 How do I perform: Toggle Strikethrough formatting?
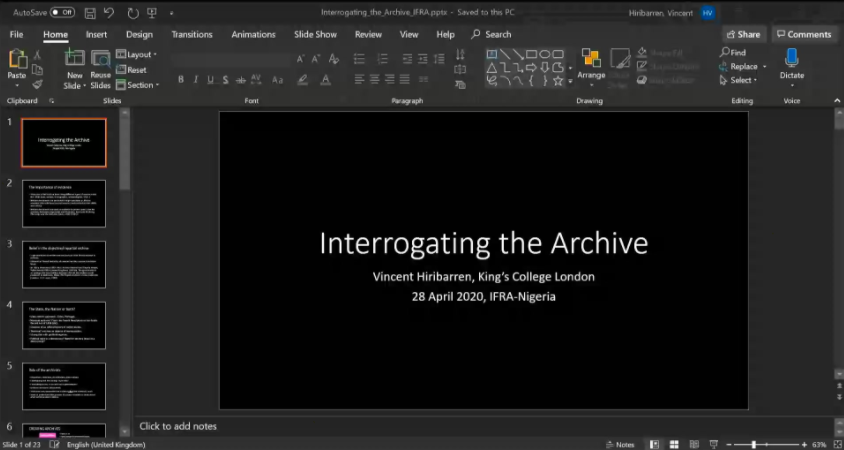pyautogui.click(x=241, y=80)
